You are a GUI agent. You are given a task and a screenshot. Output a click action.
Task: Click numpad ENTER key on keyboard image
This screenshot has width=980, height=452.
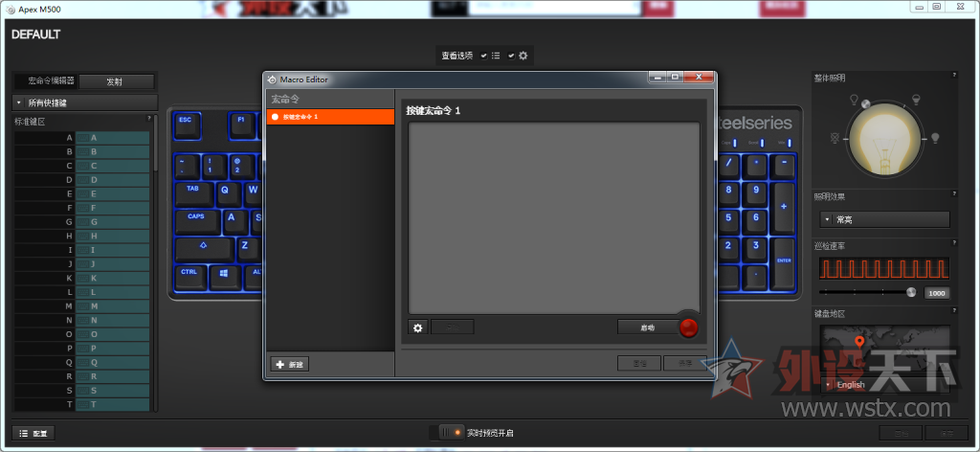point(784,262)
